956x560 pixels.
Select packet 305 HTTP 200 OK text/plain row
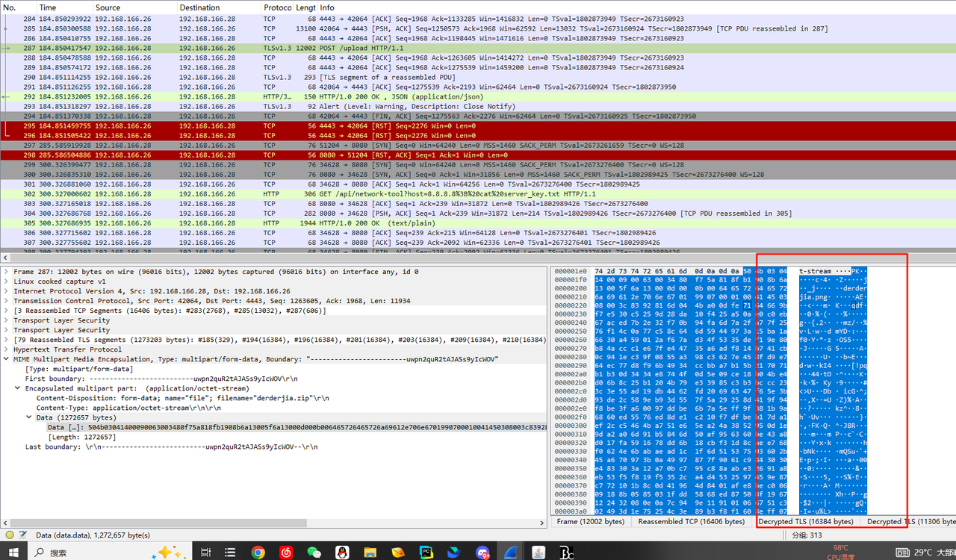click(x=478, y=223)
